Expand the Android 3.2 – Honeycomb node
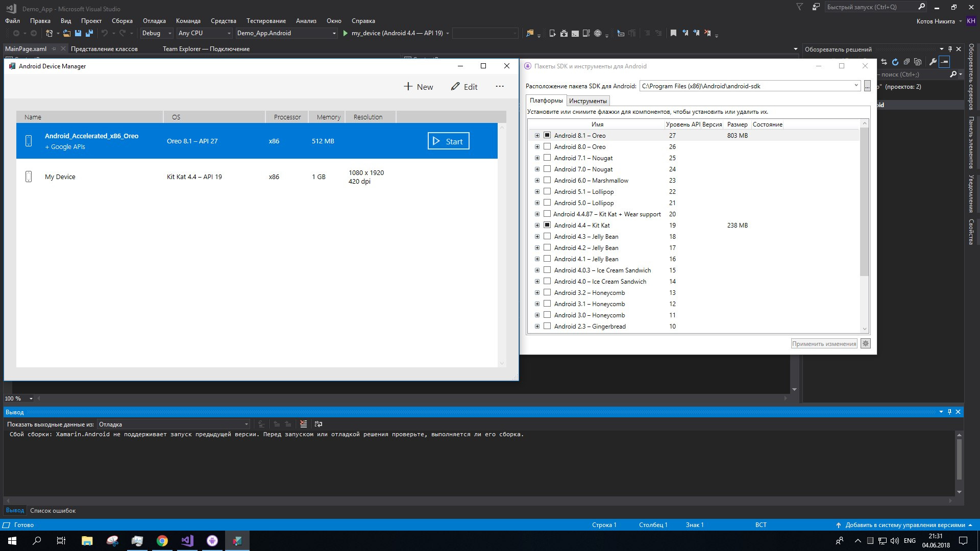This screenshot has width=980, height=551. [537, 293]
